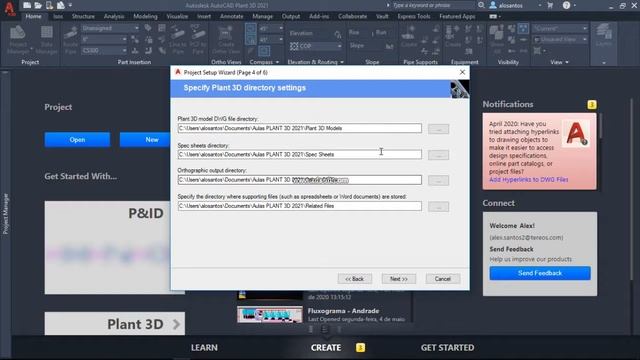Expand the Plant 3D templates chevron

pyautogui.click(x=176, y=324)
